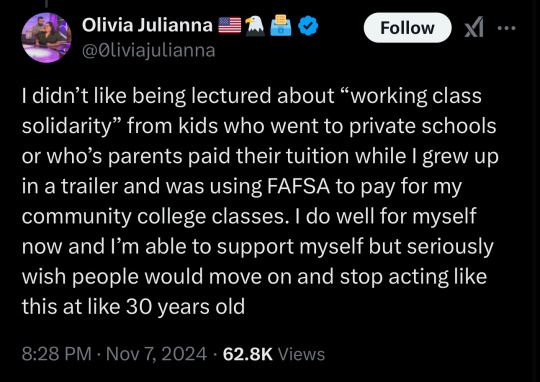Screen dimensions: 540x382
Task: Open the Grok explain-post icon
Action: (x=474, y=28)
